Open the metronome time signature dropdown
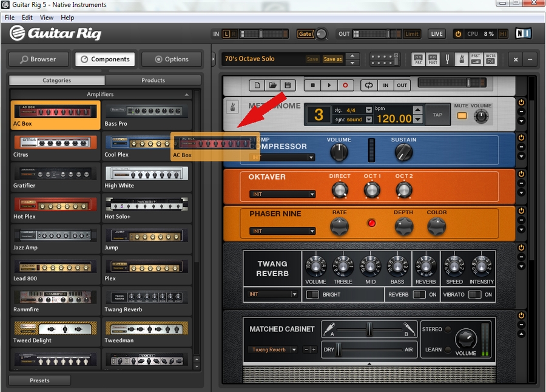Viewport: 546px width, 392px height. click(368, 110)
